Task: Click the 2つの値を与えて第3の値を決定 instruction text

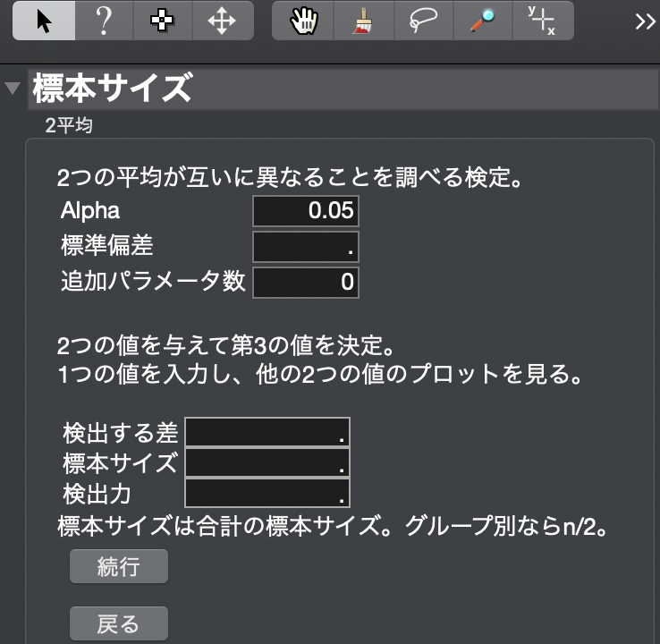Action: point(226,345)
